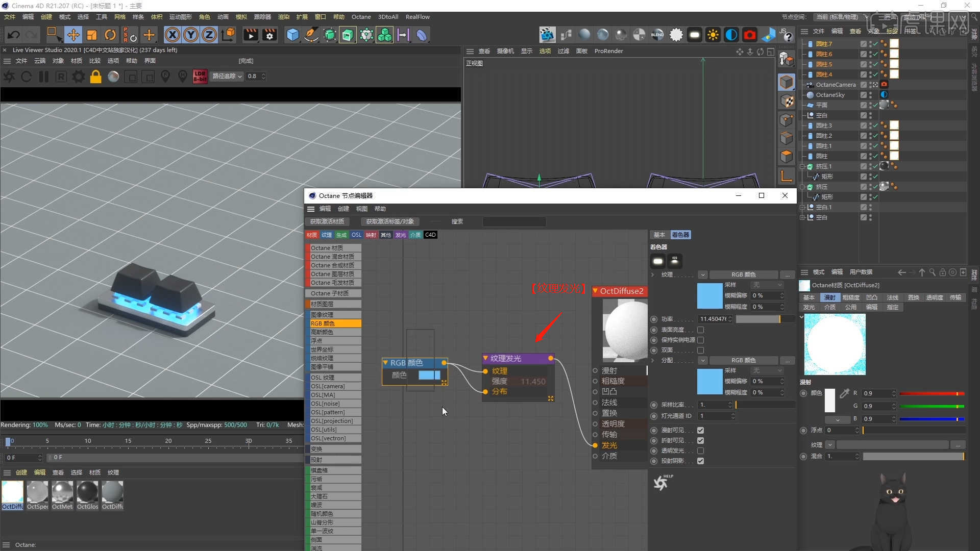Click the Extrude generator icon

[x=348, y=35]
